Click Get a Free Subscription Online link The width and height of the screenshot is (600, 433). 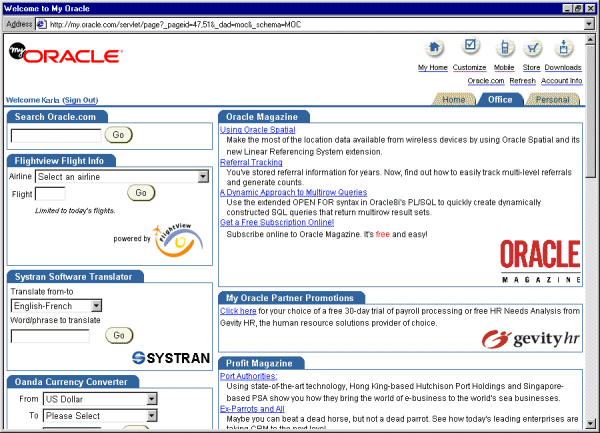pos(277,222)
